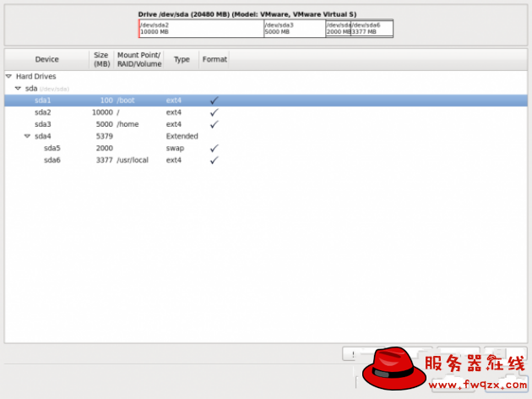
Task: Click the /usr/local mount point cell
Action: click(x=133, y=160)
